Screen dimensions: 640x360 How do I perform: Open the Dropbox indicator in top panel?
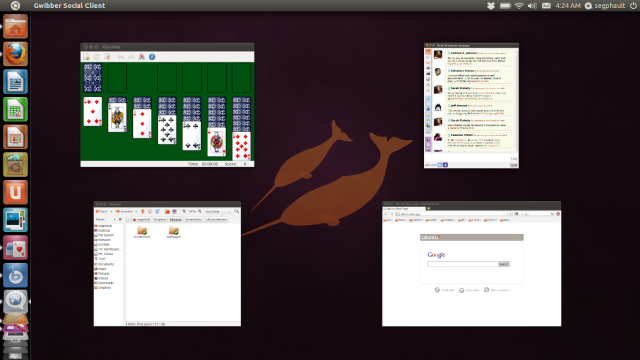pyautogui.click(x=491, y=6)
